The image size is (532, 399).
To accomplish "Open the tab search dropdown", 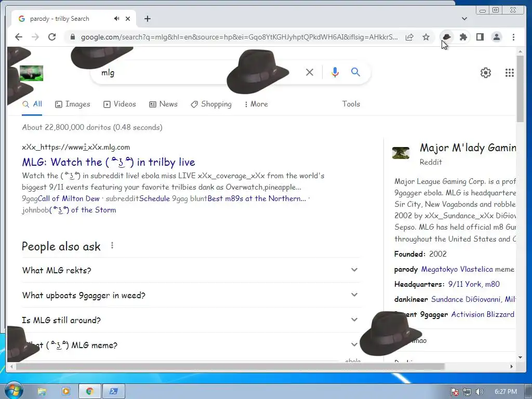I will coord(464,19).
